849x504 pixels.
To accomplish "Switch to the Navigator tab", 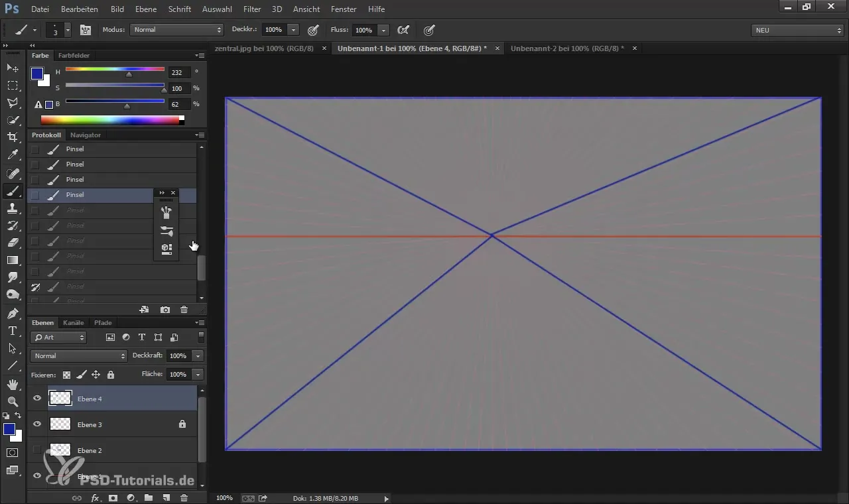I will (86, 135).
